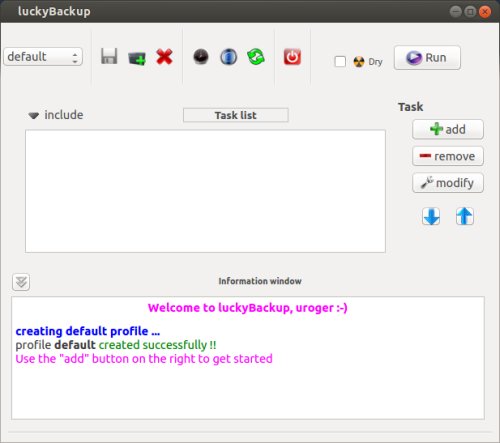Add a new task
Screen dimensions: 500x443
coord(448,129)
